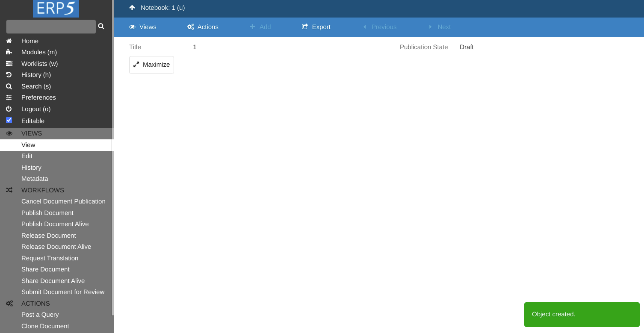This screenshot has height=333, width=644.
Task: Click the Export toolbar button
Action: 316,27
